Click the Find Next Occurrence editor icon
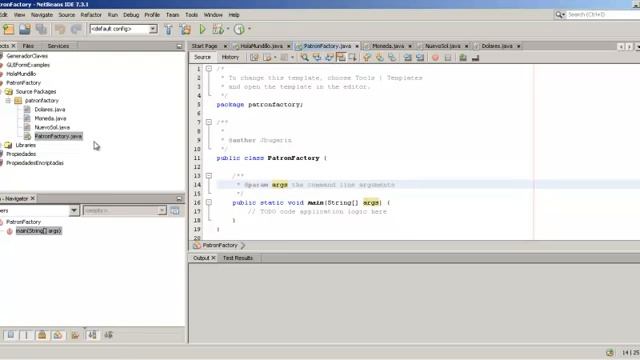Image resolution: width=640 pixels, height=360 pixels. pos(329,58)
